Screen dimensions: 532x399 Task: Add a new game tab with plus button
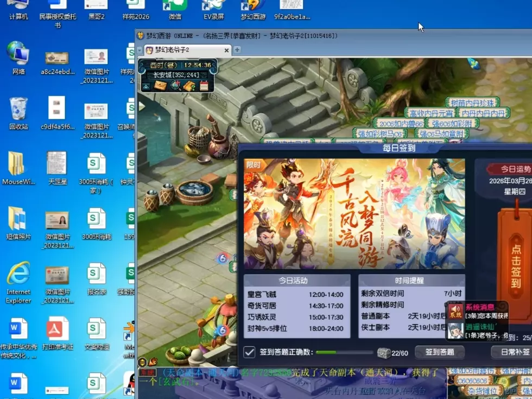coord(237,49)
